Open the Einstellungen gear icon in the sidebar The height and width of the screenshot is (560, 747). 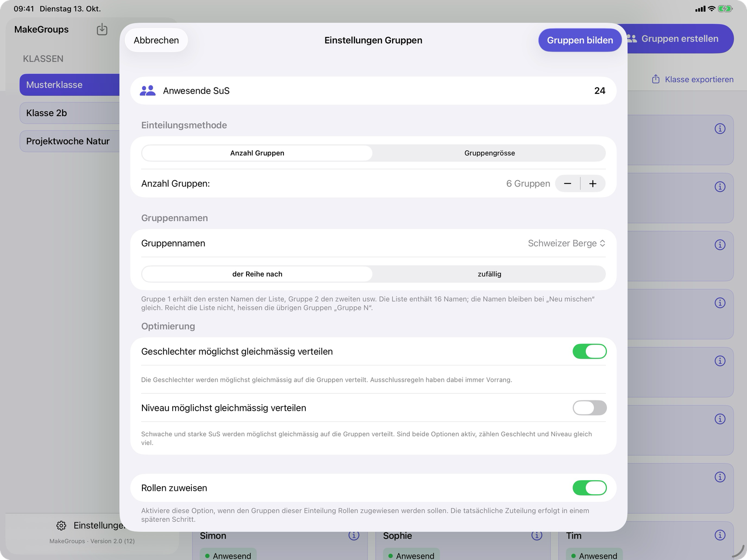click(x=61, y=525)
